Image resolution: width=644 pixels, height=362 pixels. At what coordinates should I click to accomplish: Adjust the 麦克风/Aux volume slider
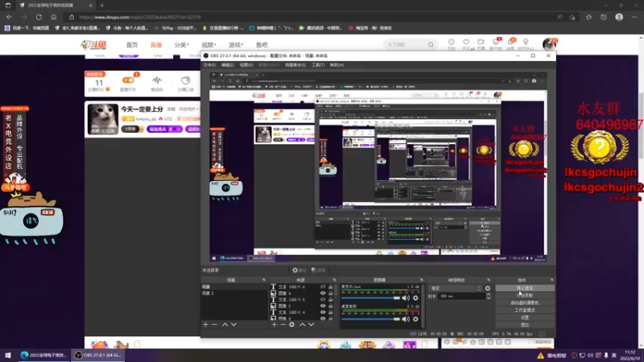click(370, 298)
